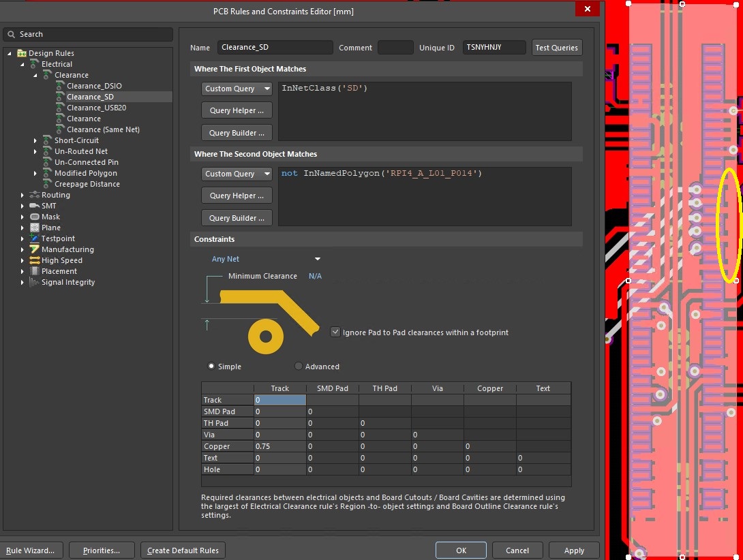Select the Simple radio button

211,367
